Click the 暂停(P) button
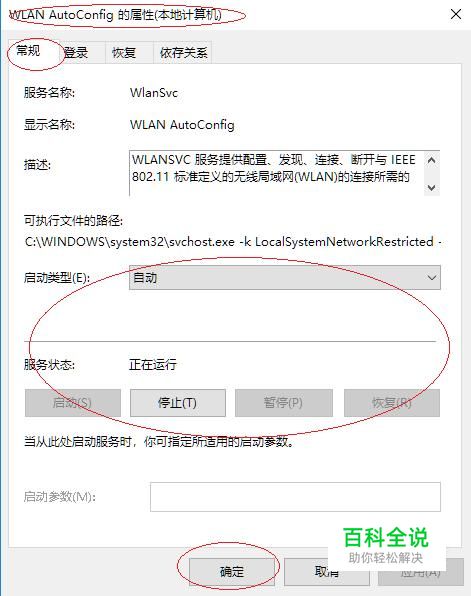471x596 pixels. click(x=284, y=403)
